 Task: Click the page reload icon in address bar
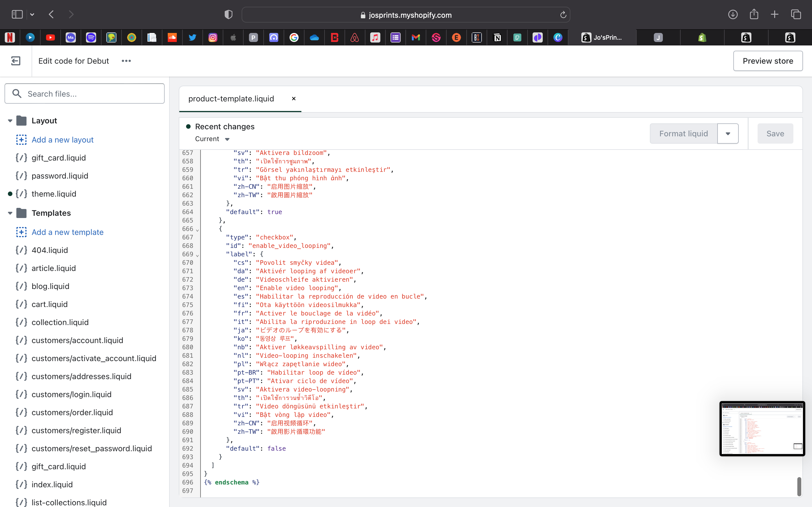[563, 15]
